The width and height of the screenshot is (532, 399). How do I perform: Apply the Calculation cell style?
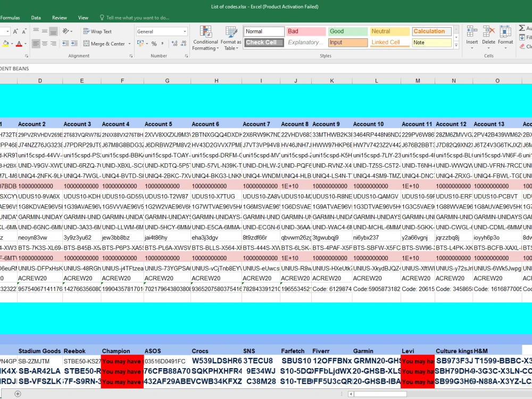(x=432, y=31)
